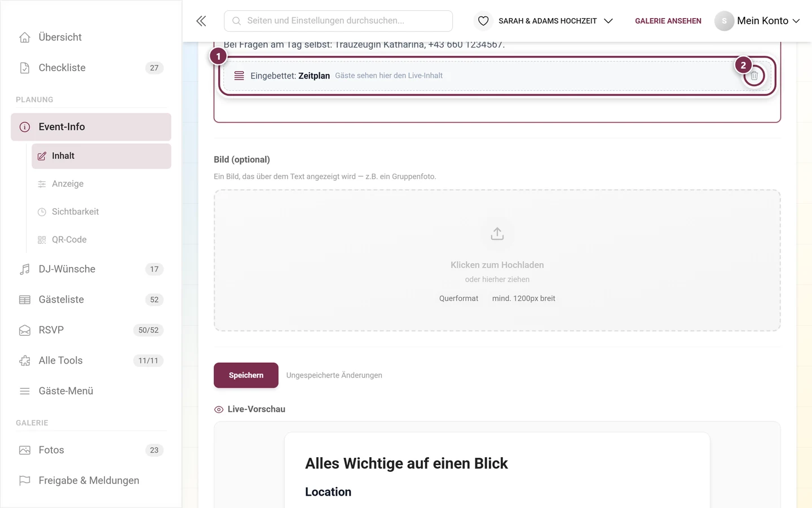Click the list icon of the embedded Zeitplan block
Screen dimensions: 812x508
(239, 76)
